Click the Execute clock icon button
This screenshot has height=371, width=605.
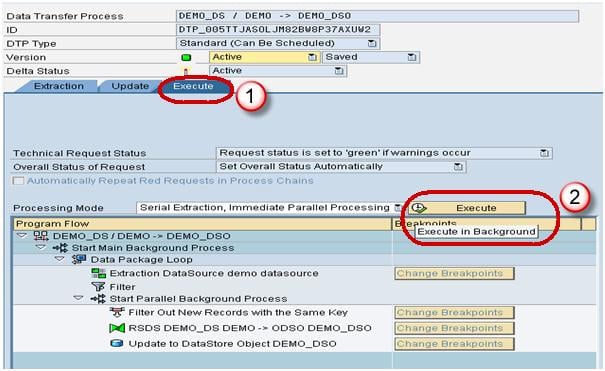tap(419, 208)
